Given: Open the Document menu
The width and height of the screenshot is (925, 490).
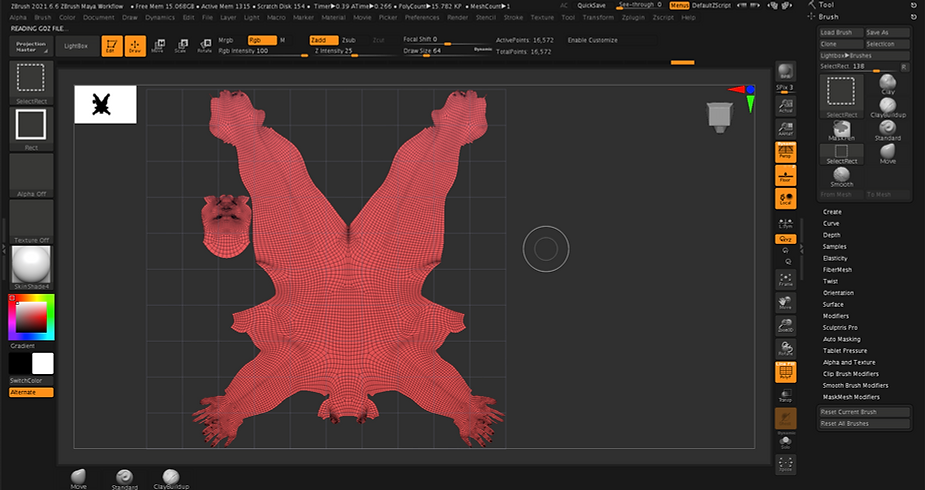Looking at the screenshot, I should coord(99,18).
